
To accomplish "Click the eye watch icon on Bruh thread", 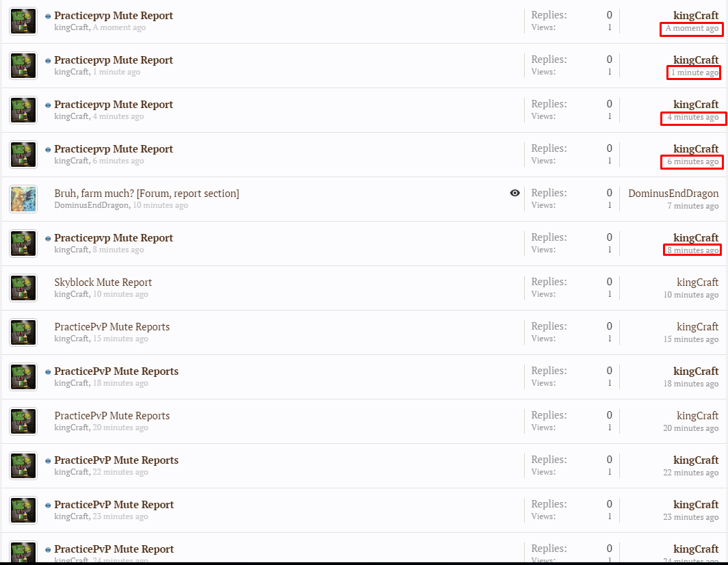I will (x=515, y=193).
